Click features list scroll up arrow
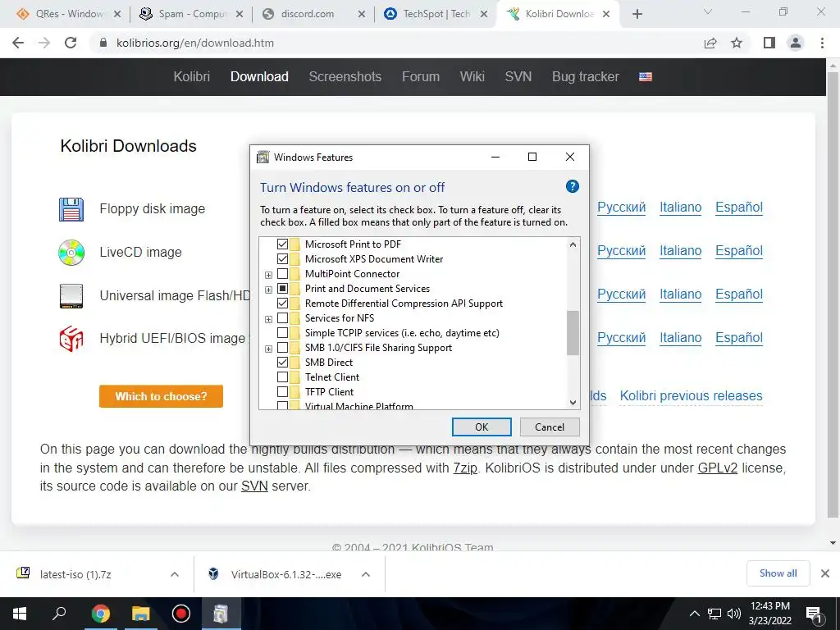The image size is (840, 630). point(573,244)
